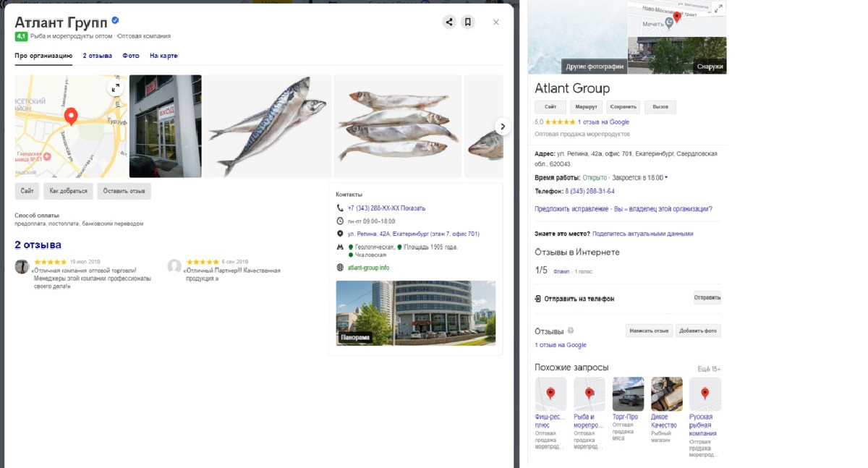Expand the map thumbnail in the Yandex card
Image resolution: width=868 pixels, height=468 pixels.
(x=115, y=88)
